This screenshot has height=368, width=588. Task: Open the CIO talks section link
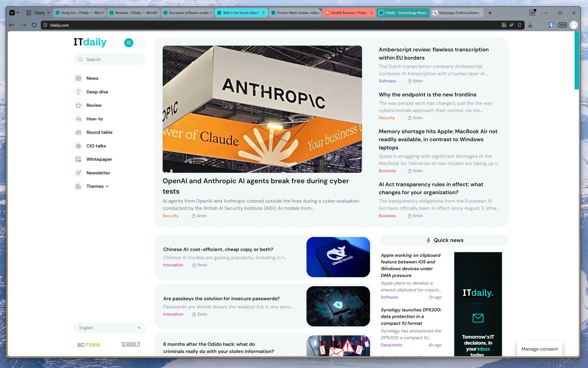point(96,146)
